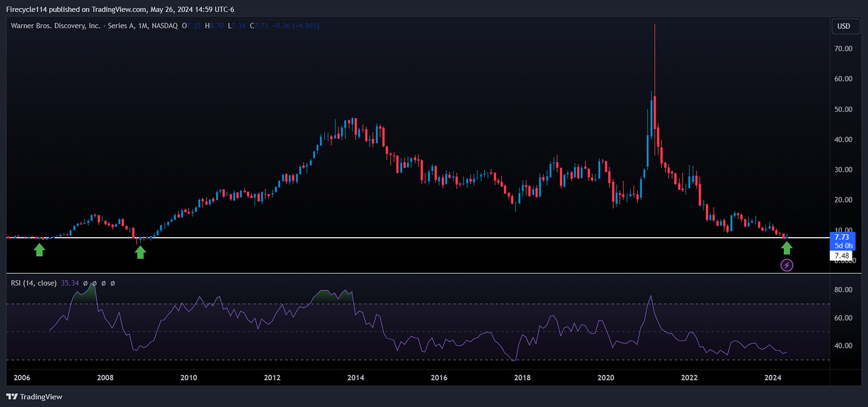The height and width of the screenshot is (407, 868).
Task: Click the 40.00 label on RSI axis
Action: tap(842, 346)
